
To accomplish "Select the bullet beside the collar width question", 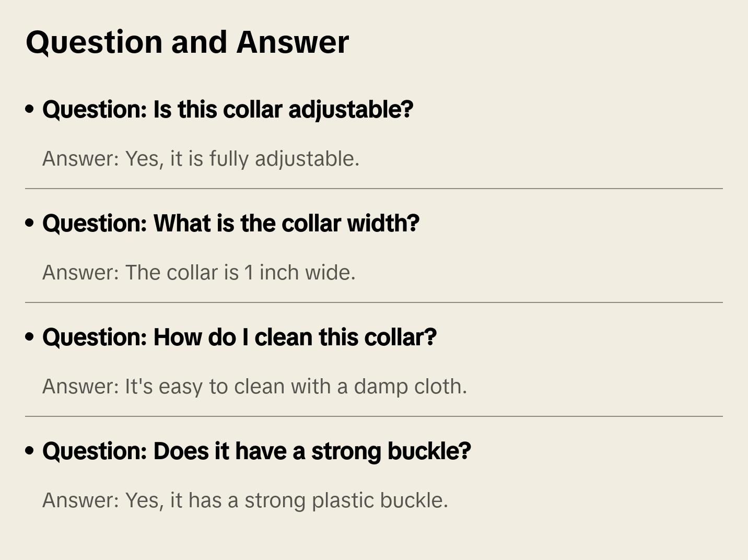I will coord(30,223).
